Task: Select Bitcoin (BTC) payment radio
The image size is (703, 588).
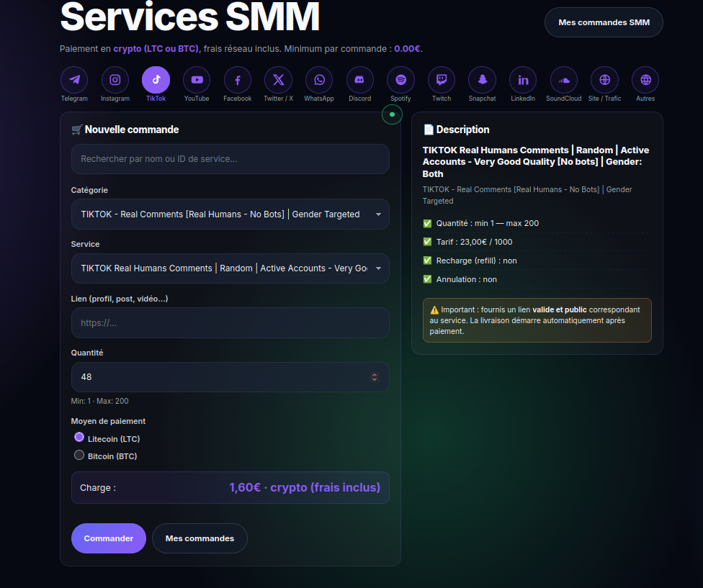Action: click(79, 455)
